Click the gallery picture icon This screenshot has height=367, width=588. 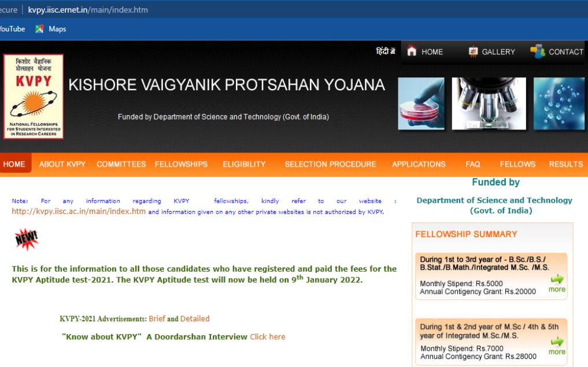pos(474,51)
